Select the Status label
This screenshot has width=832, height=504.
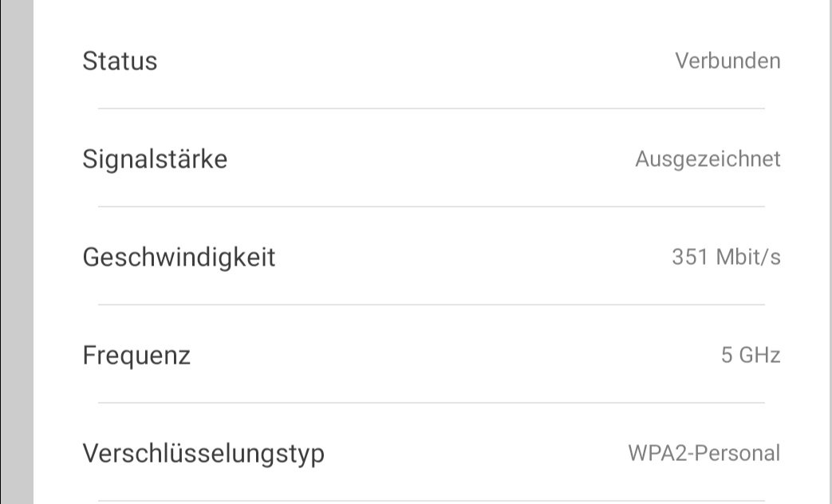[x=120, y=61]
